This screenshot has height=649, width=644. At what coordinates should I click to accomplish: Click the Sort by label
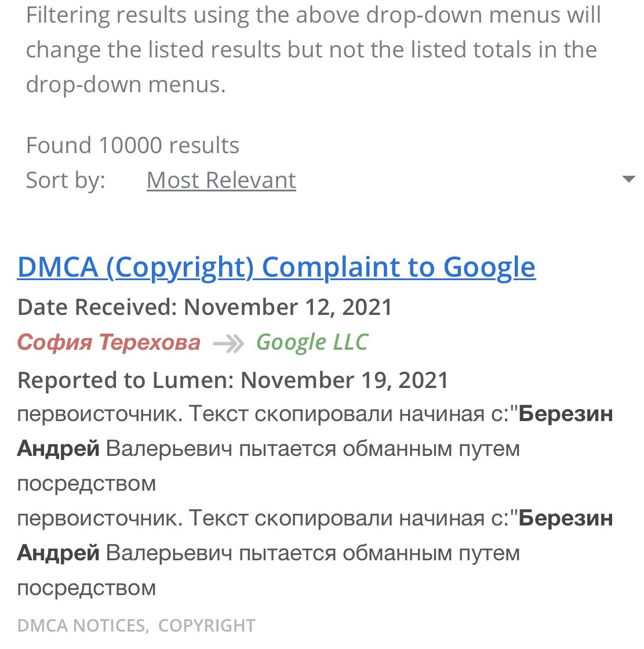coord(66,180)
